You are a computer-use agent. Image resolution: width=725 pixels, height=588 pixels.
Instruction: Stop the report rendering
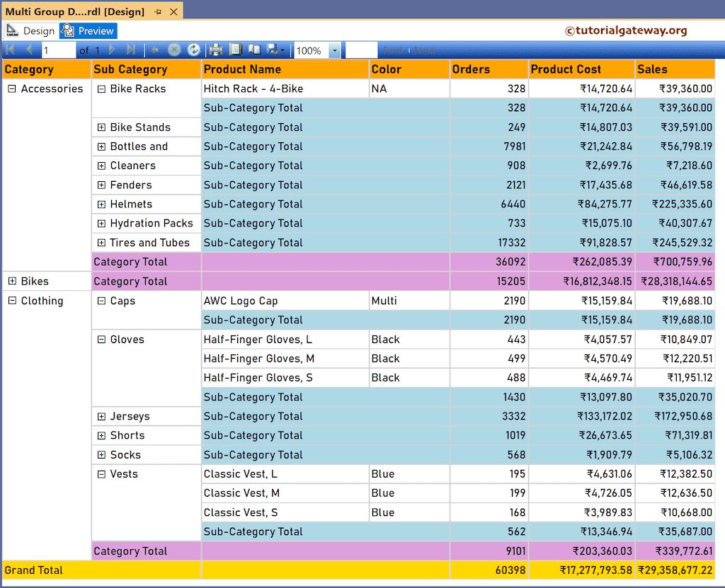click(x=174, y=50)
